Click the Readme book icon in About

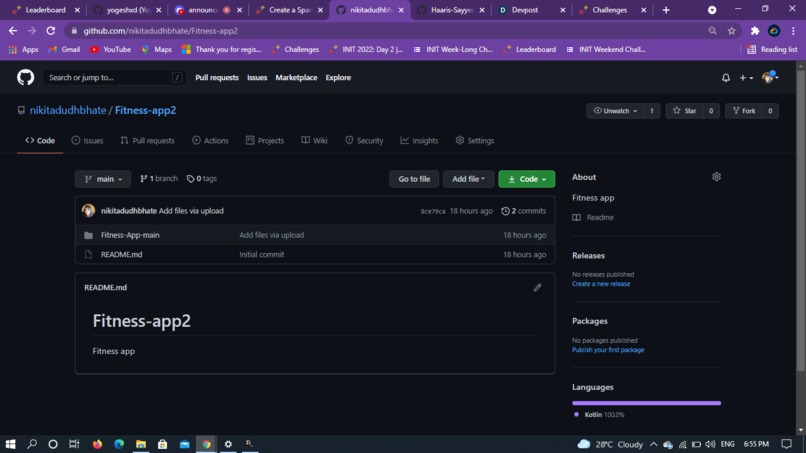coord(577,218)
